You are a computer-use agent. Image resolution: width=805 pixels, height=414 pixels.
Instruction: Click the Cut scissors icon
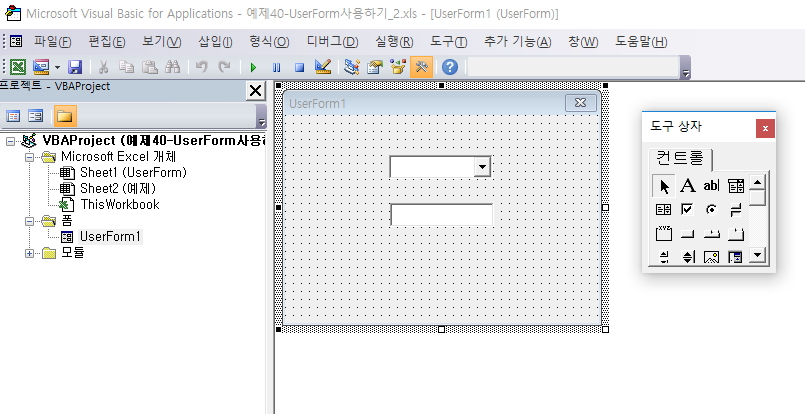pos(103,67)
